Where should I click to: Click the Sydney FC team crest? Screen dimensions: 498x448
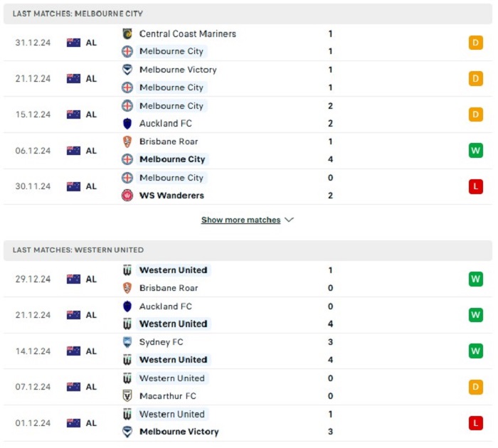pyautogui.click(x=127, y=342)
